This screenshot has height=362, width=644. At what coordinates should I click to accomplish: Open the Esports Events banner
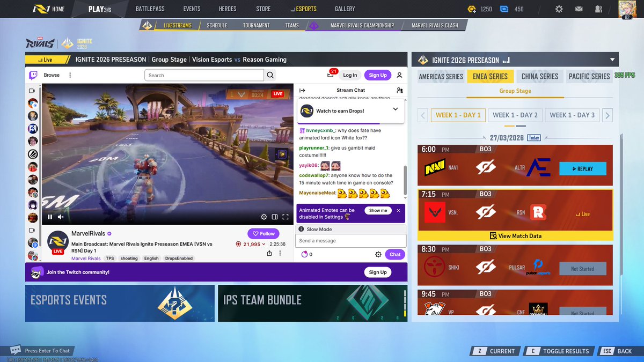120,303
